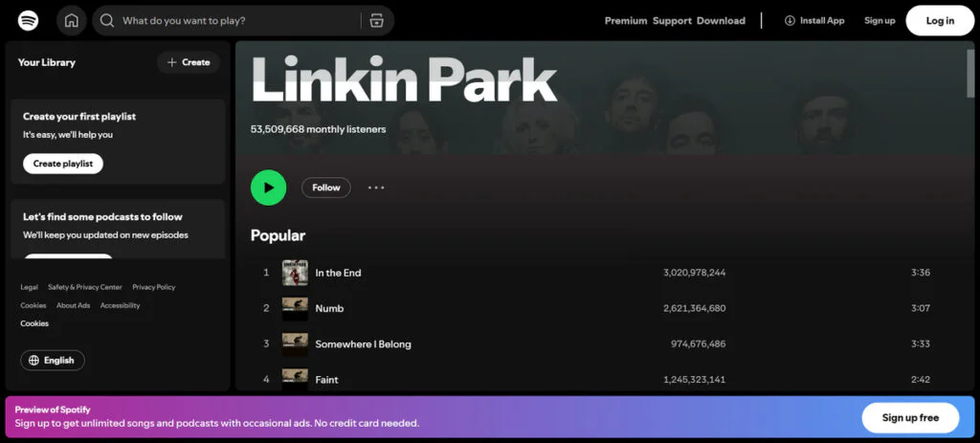980x443 pixels.
Task: Click the duration 2:42
Action: click(920, 379)
